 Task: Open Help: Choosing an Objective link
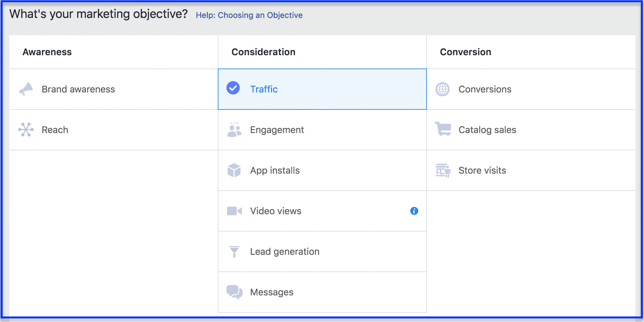pyautogui.click(x=249, y=15)
